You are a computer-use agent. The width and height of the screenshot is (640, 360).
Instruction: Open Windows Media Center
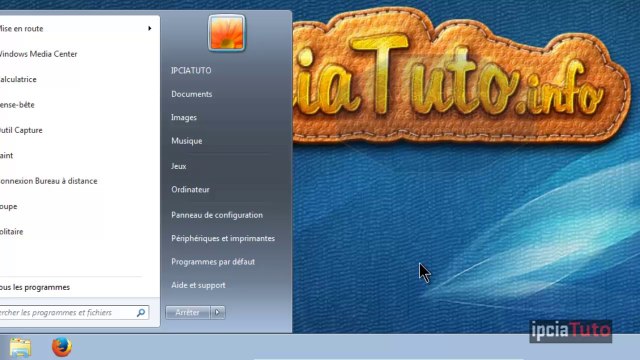[x=38, y=54]
